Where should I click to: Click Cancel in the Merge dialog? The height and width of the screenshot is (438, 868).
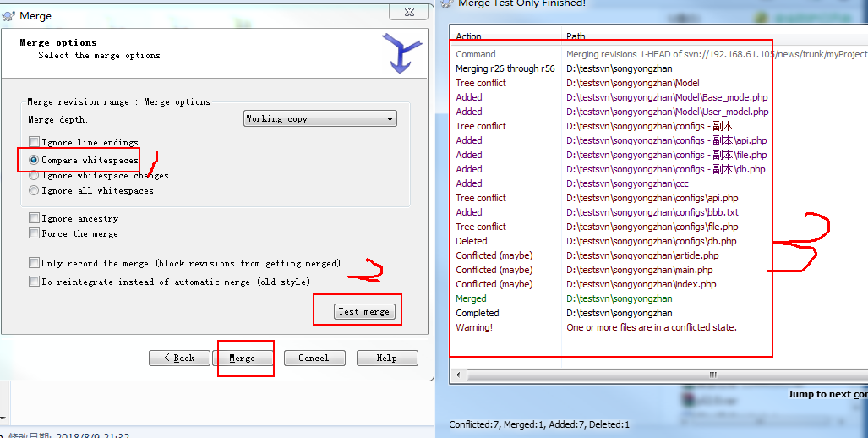[314, 359]
